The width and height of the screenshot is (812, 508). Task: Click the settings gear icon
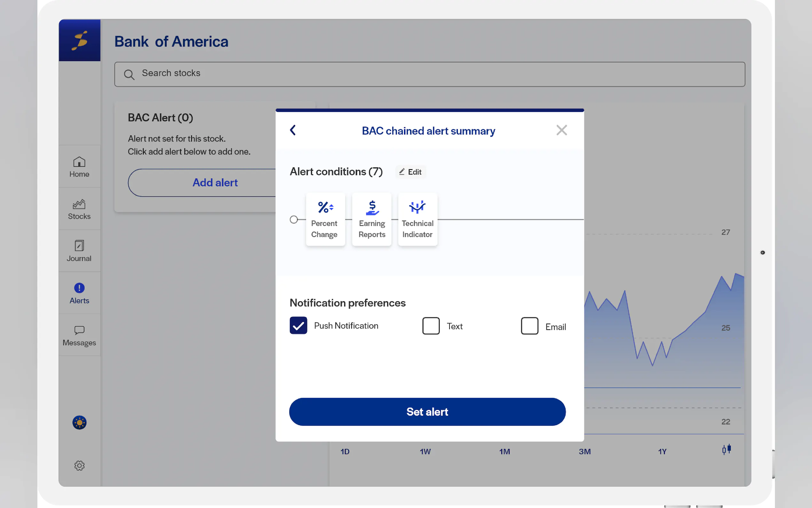(79, 465)
